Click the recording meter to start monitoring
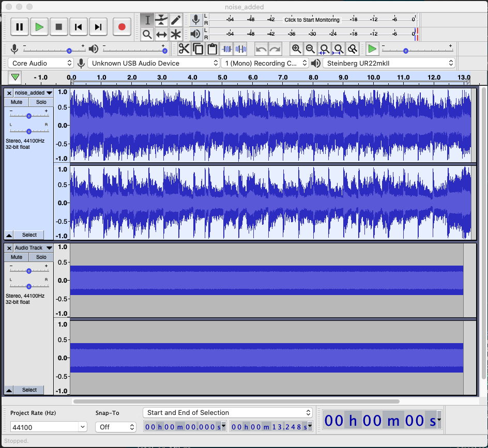Image resolution: width=488 pixels, height=448 pixels. click(x=312, y=20)
